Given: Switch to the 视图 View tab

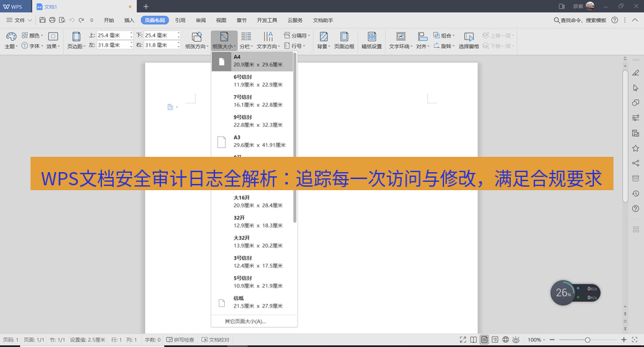Looking at the screenshot, I should (x=221, y=20).
